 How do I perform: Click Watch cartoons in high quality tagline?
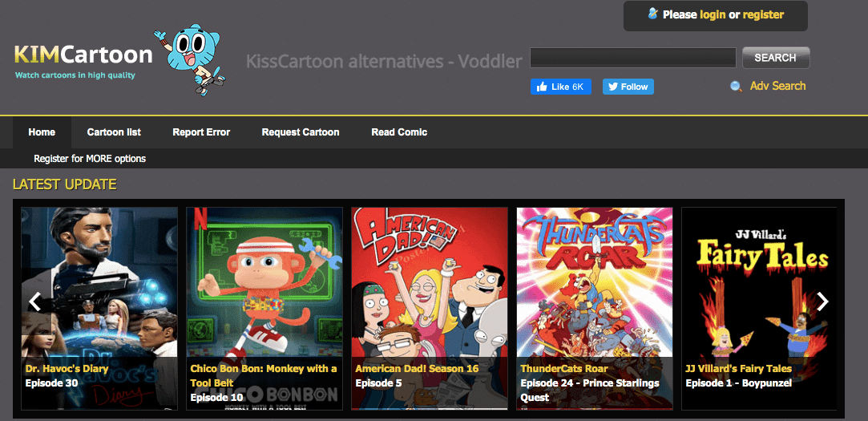tap(75, 75)
